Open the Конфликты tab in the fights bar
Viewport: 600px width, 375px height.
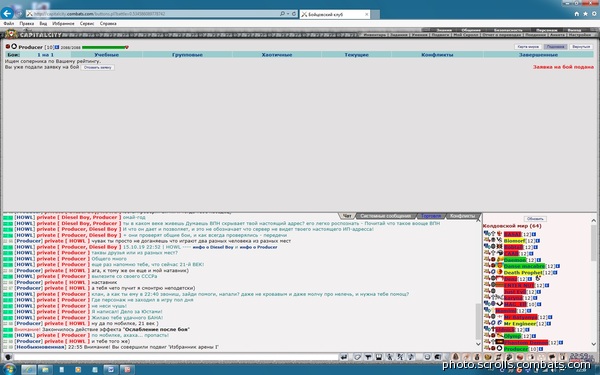pos(437,55)
